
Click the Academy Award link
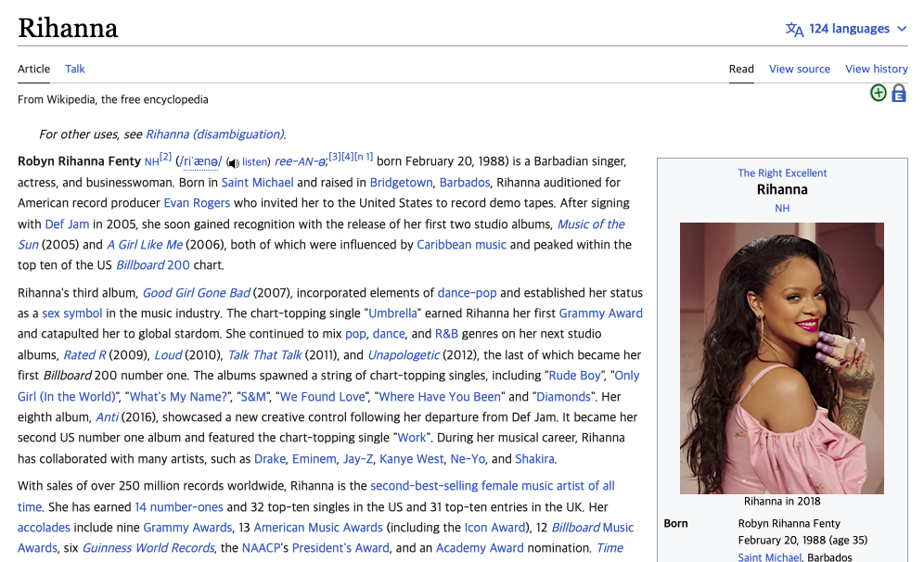pos(480,548)
